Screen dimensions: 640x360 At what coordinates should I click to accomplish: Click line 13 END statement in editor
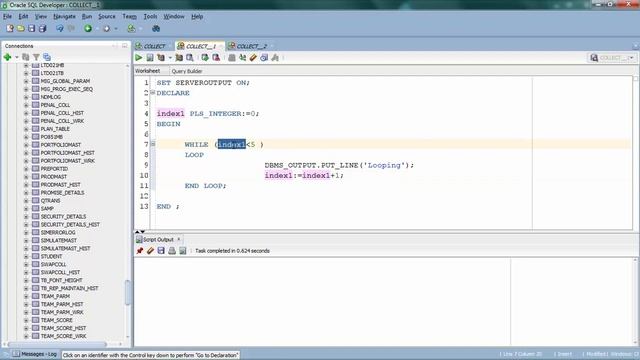tap(168, 207)
